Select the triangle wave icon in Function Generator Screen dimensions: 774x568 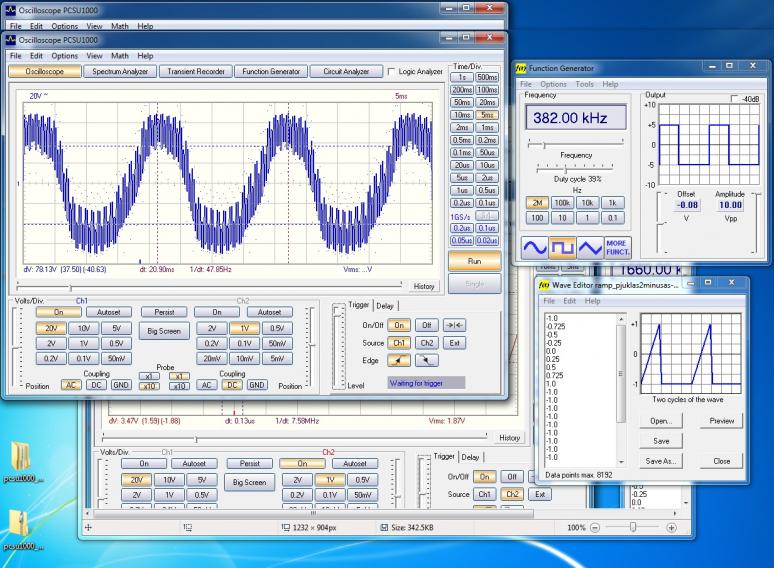pos(590,247)
